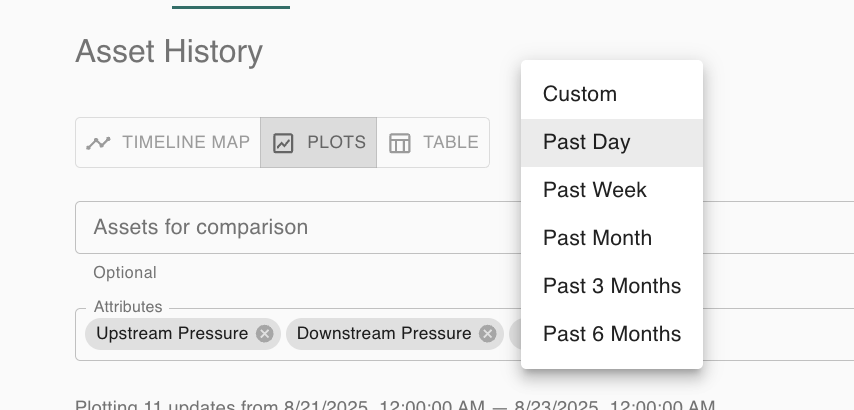
Task: Open the Assets for comparison field
Action: [300, 227]
